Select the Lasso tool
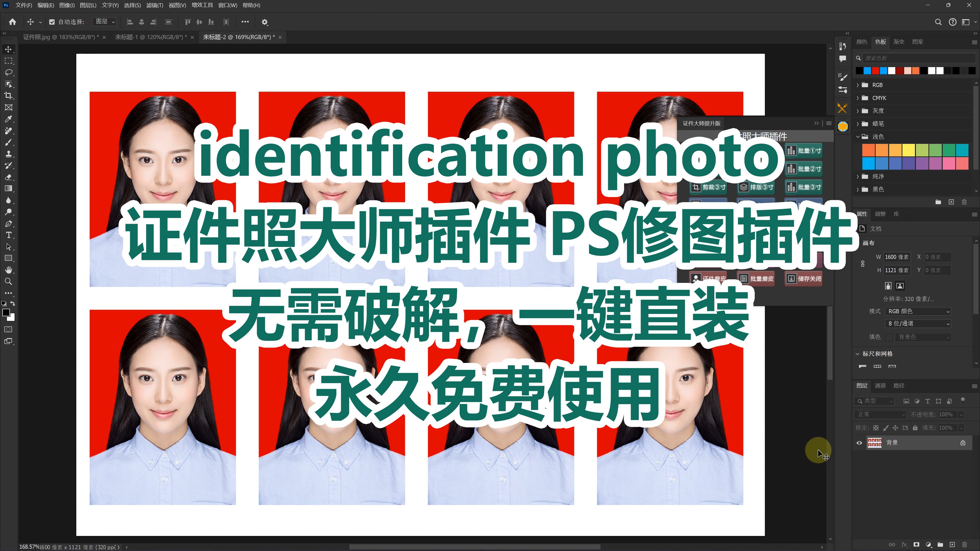The width and height of the screenshot is (980, 551). pos(8,73)
